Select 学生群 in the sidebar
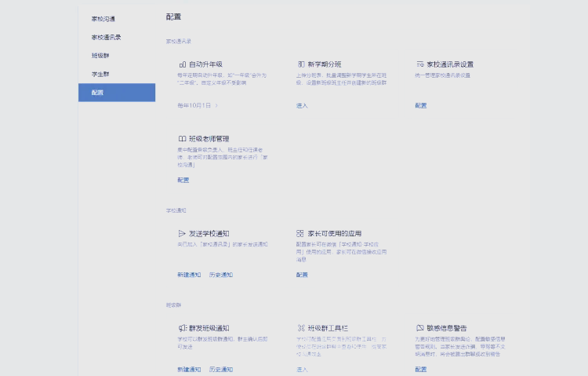Image resolution: width=588 pixels, height=376 pixels. click(x=117, y=74)
